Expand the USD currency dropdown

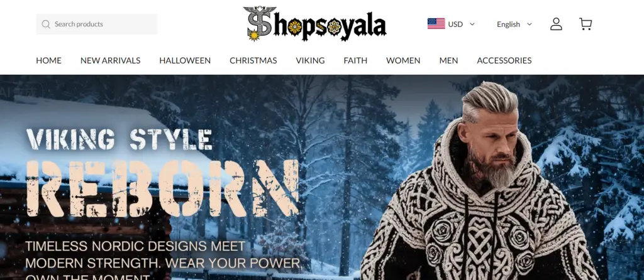(x=451, y=24)
